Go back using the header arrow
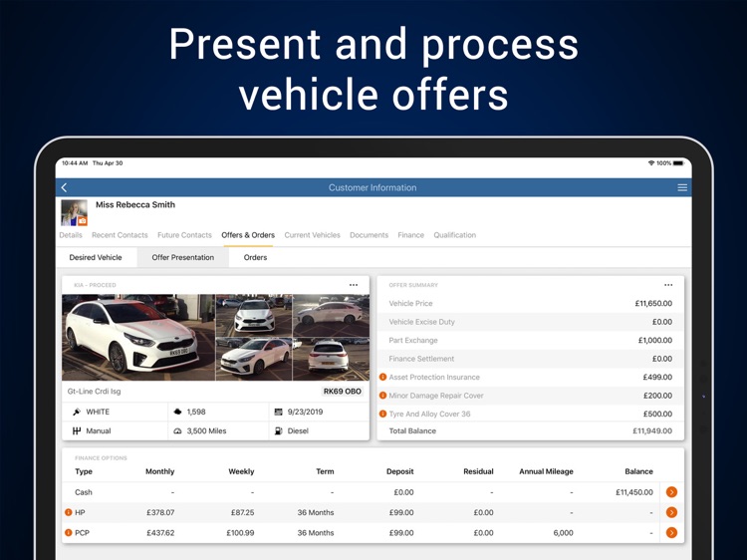The width and height of the screenshot is (747, 560). (x=65, y=187)
